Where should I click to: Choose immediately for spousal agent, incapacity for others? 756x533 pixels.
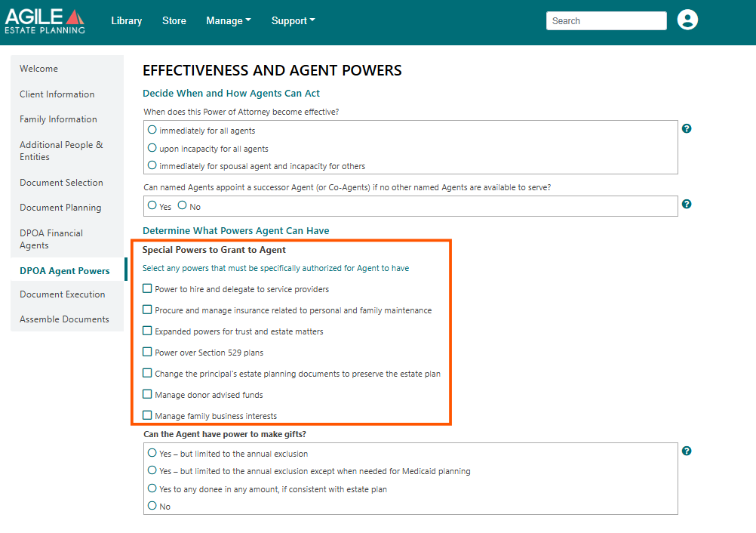tap(152, 165)
